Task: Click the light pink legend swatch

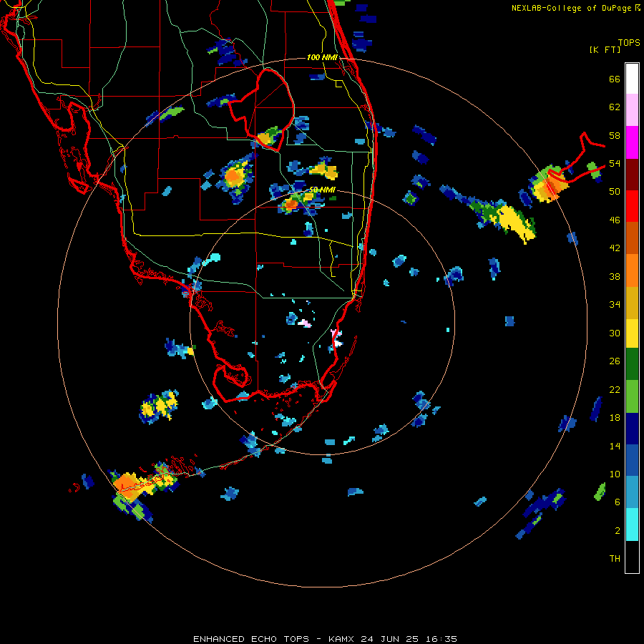Action: (x=632, y=110)
